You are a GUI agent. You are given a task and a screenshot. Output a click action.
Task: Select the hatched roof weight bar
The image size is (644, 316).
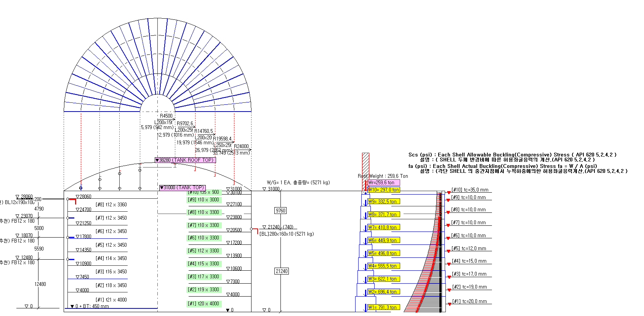[x=365, y=168]
